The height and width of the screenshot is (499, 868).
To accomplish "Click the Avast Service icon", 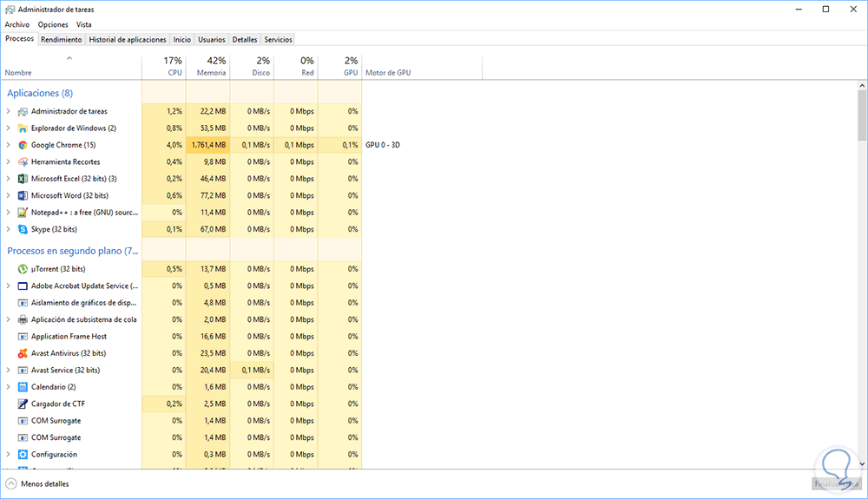I will (23, 371).
